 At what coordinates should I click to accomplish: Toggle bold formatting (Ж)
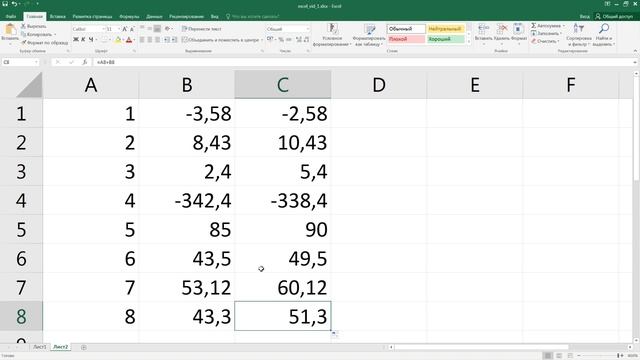coord(76,40)
